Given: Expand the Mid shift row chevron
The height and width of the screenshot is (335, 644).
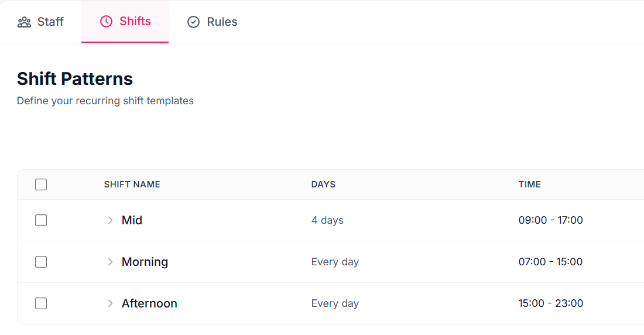Looking at the screenshot, I should 110,220.
